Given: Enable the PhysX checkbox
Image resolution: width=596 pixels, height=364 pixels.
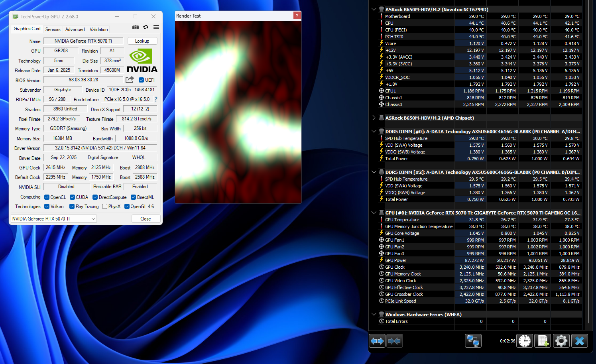Looking at the screenshot, I should [x=104, y=207].
